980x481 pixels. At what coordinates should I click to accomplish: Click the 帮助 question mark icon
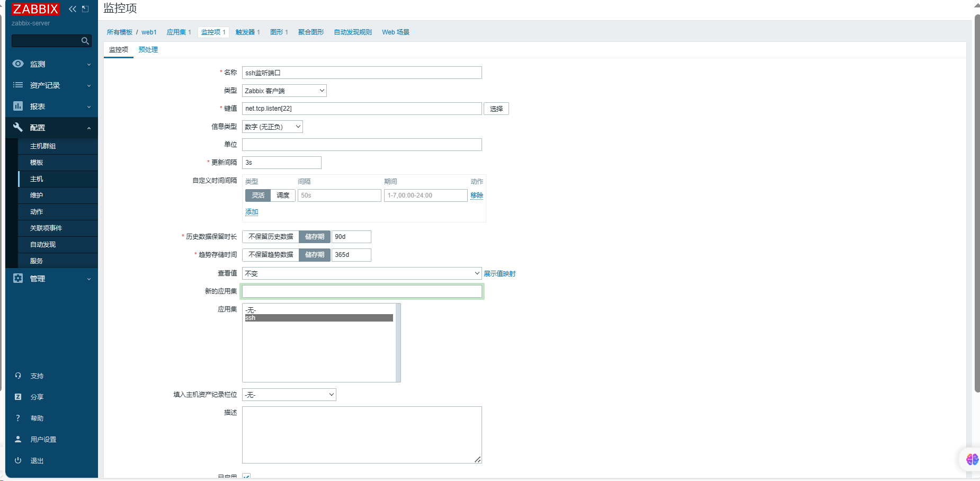coord(18,418)
